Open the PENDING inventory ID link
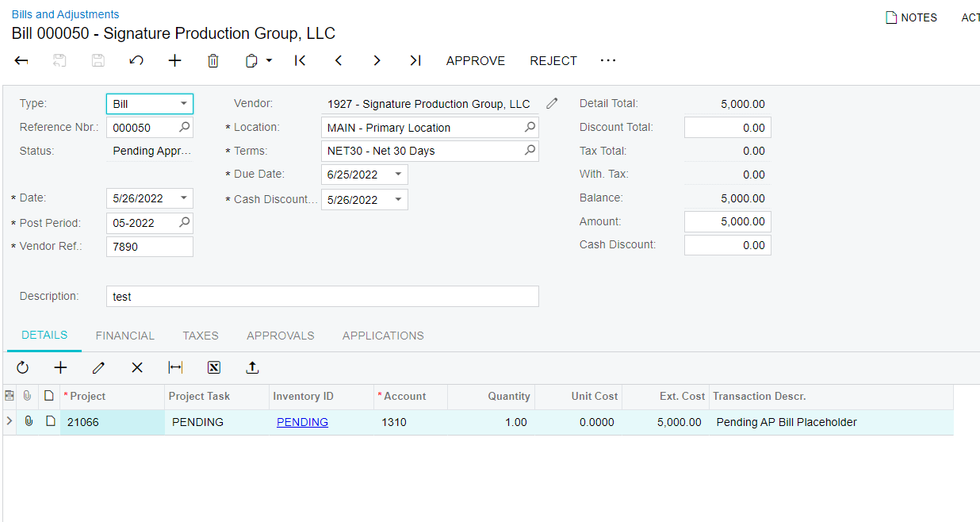Screen dimensions: 980x522 click(x=302, y=422)
